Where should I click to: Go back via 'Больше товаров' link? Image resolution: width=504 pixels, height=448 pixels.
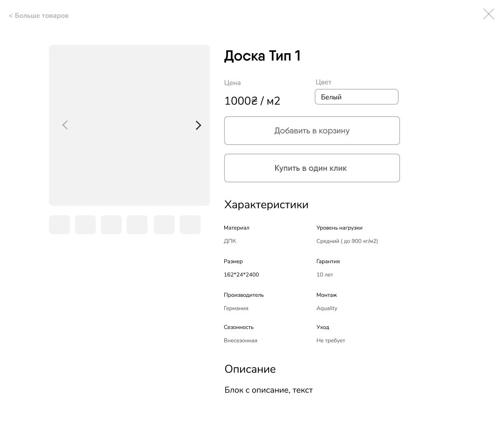(x=39, y=16)
